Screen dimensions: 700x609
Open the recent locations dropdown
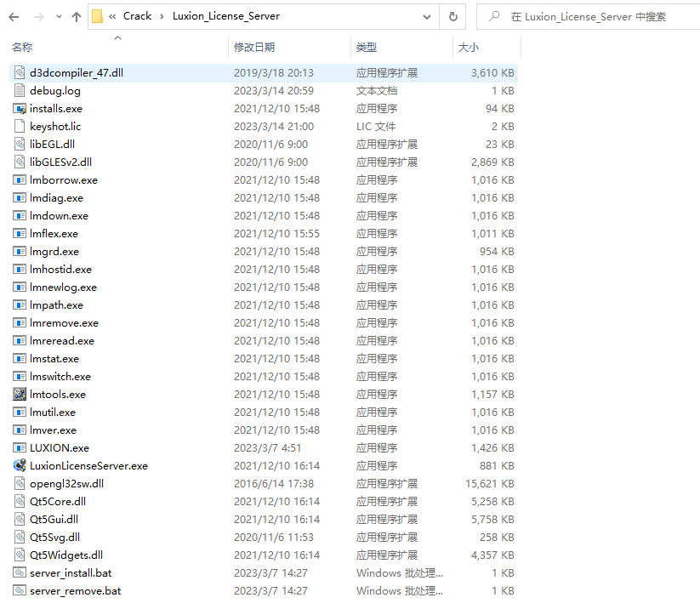coord(58,16)
